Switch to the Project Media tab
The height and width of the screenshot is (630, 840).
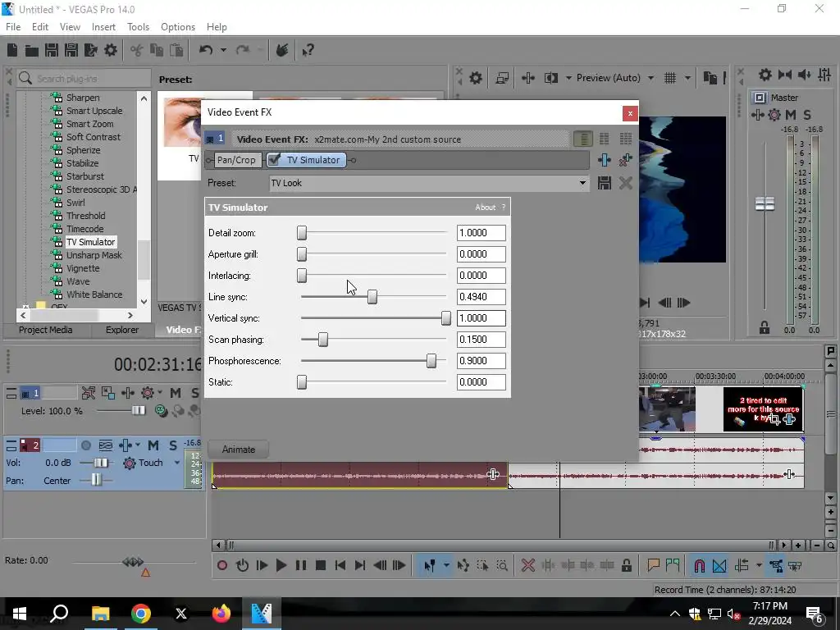[46, 330]
